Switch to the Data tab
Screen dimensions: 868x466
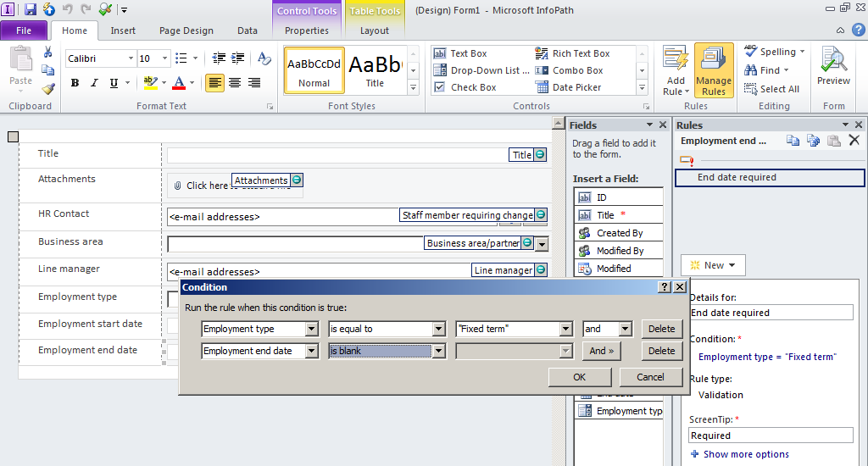pos(248,31)
